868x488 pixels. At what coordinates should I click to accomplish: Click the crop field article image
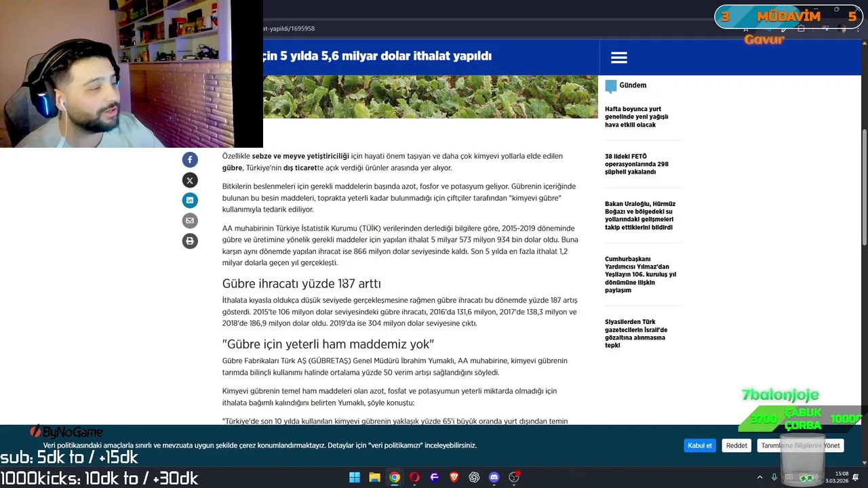431,96
